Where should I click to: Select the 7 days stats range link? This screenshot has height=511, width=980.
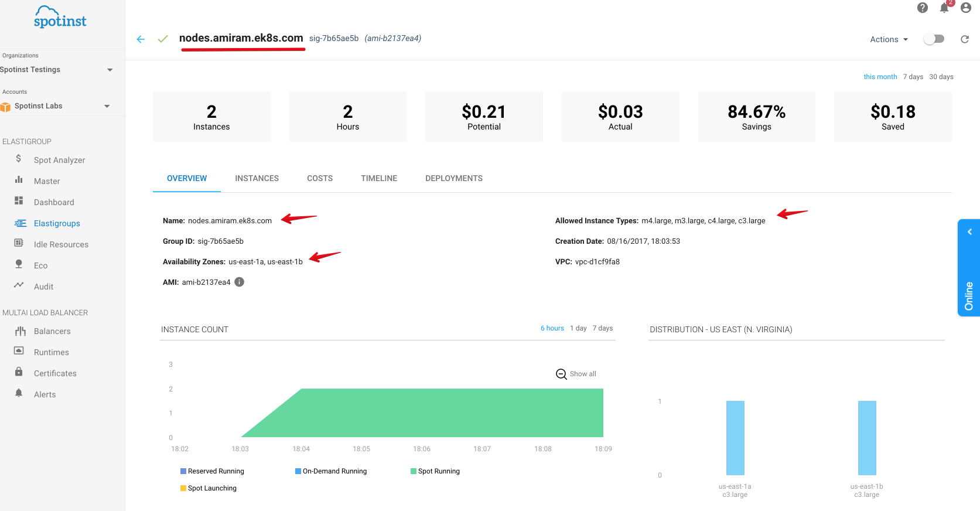coord(913,77)
